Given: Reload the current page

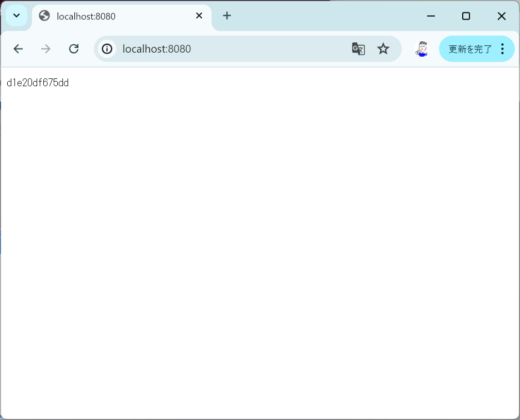Looking at the screenshot, I should pos(74,49).
